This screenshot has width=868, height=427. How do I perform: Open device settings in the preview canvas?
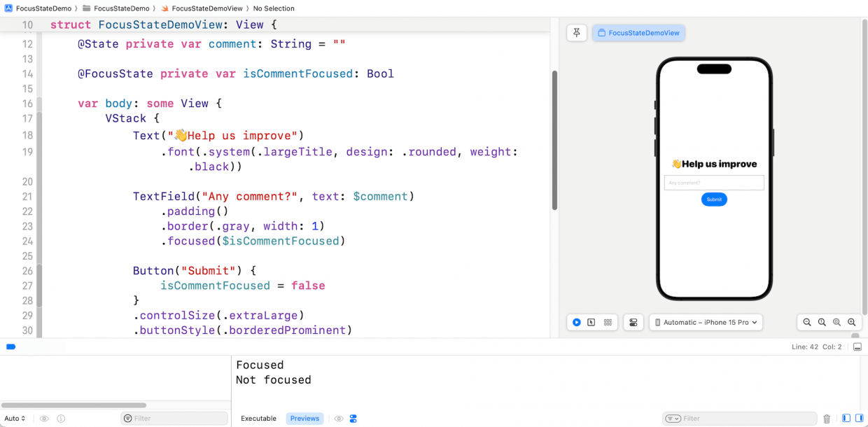point(633,322)
